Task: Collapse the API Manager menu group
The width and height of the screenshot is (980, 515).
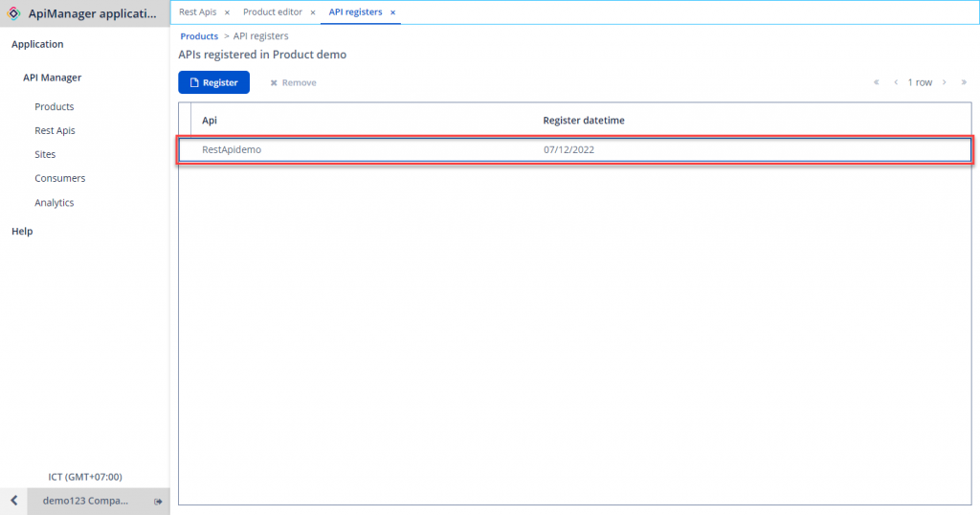Action: (x=53, y=78)
